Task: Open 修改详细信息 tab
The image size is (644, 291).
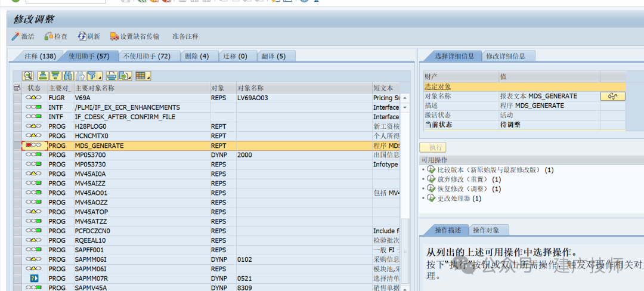Action: click(x=506, y=56)
